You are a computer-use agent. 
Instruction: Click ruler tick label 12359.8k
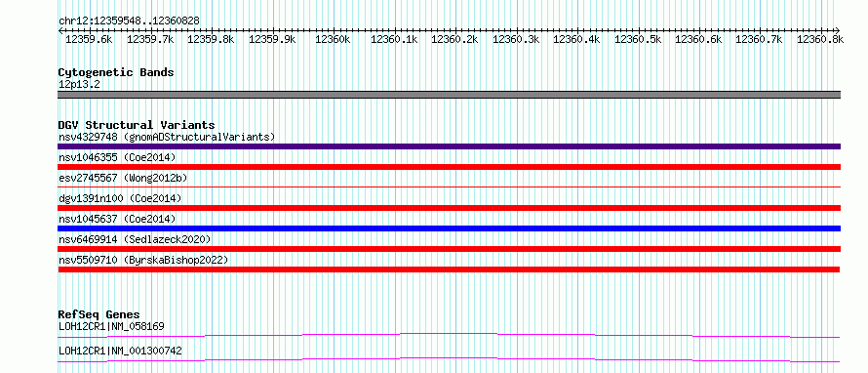[211, 39]
